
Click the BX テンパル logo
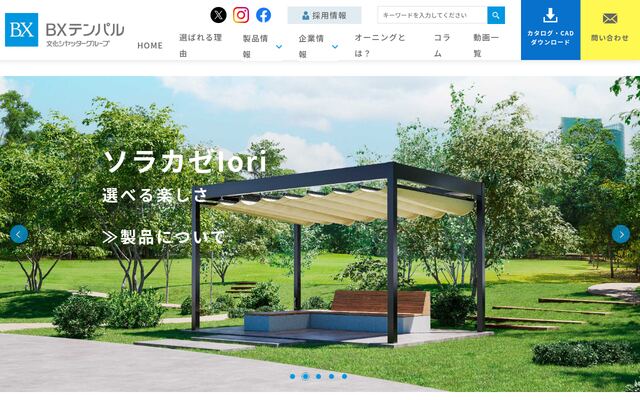pyautogui.click(x=64, y=30)
